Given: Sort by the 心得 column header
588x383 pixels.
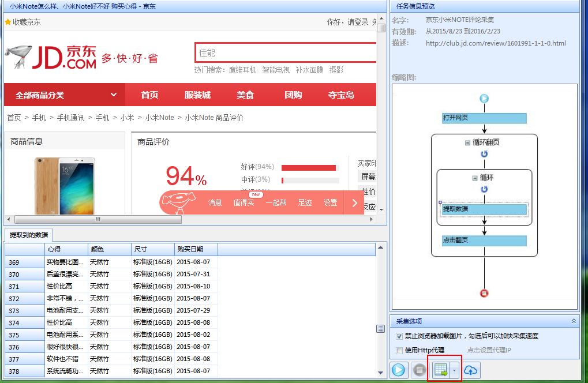Looking at the screenshot, I should tap(66, 250).
